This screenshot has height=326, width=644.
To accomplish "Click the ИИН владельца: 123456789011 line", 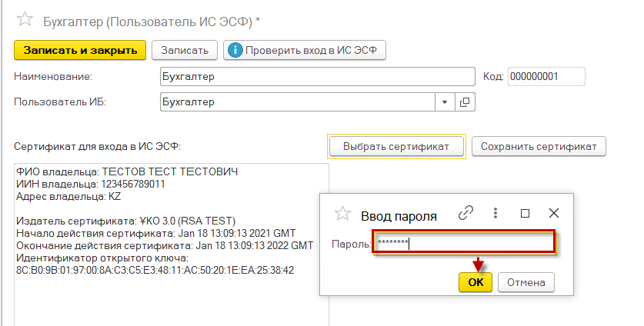I will coord(90,184).
